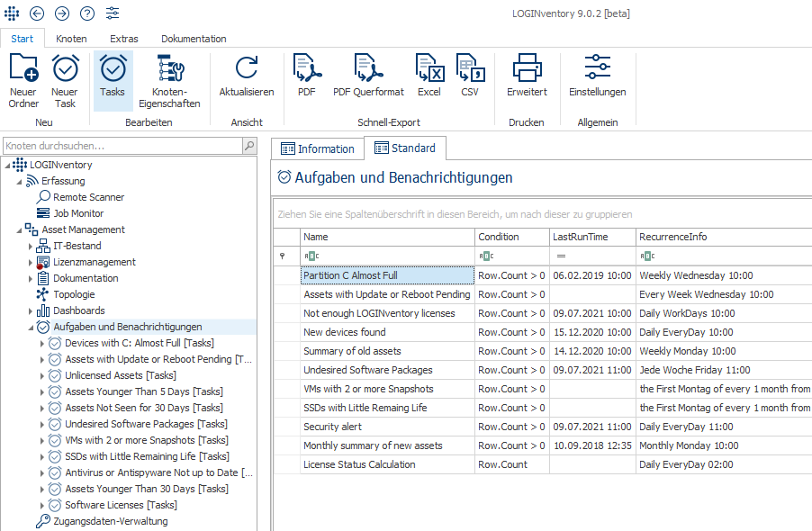Sort by the Condition column header
The height and width of the screenshot is (531, 812).
pyautogui.click(x=511, y=237)
